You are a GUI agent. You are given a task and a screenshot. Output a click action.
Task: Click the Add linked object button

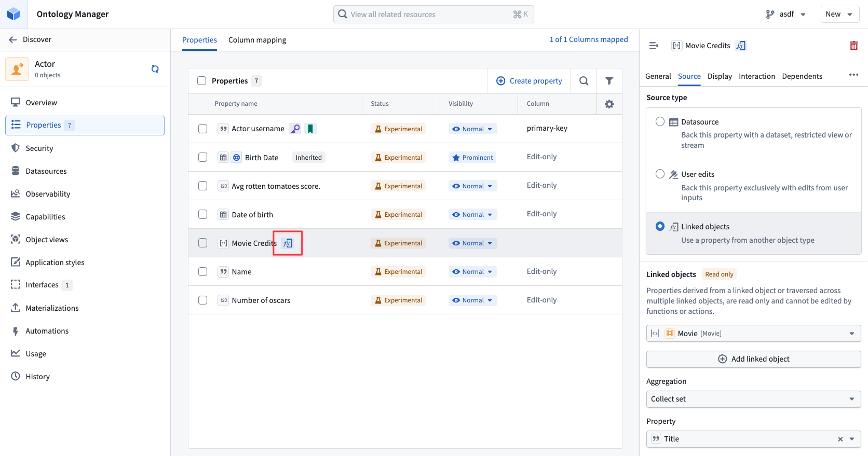(x=753, y=359)
